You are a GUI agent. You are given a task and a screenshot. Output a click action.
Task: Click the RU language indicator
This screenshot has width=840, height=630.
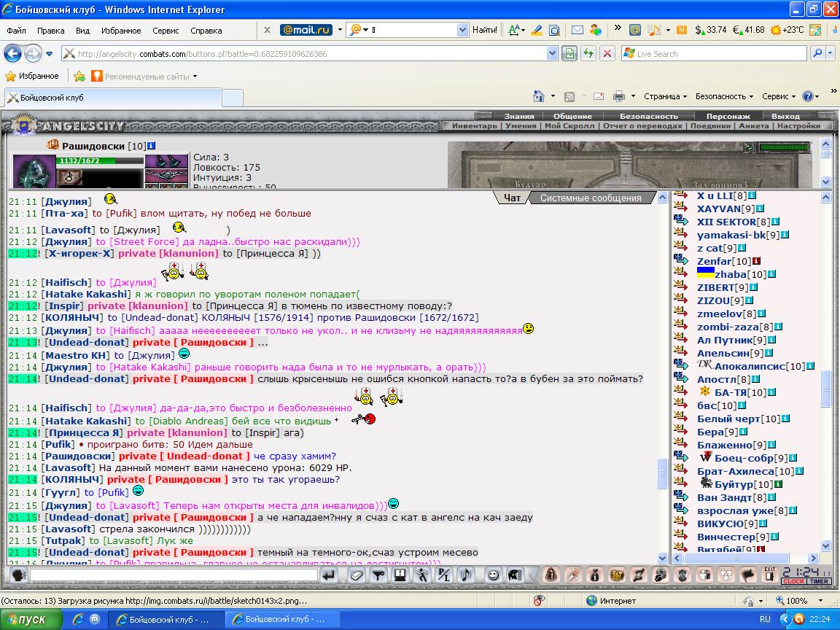(x=765, y=619)
